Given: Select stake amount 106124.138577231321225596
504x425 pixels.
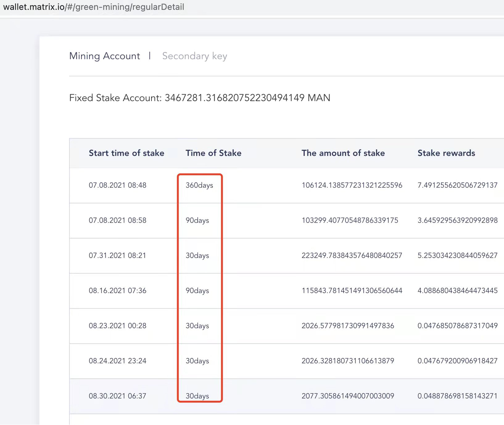Looking at the screenshot, I should point(352,185).
